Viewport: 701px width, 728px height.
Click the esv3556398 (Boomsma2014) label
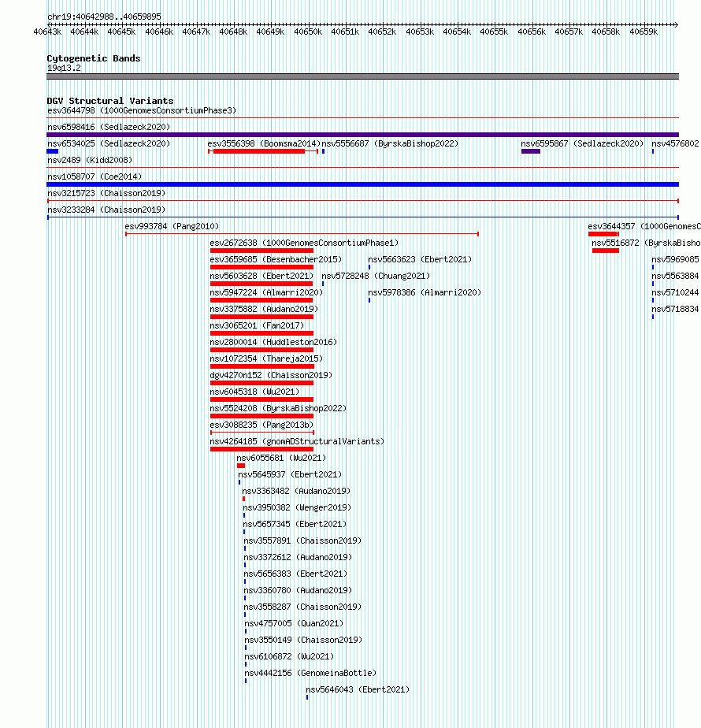tap(264, 143)
